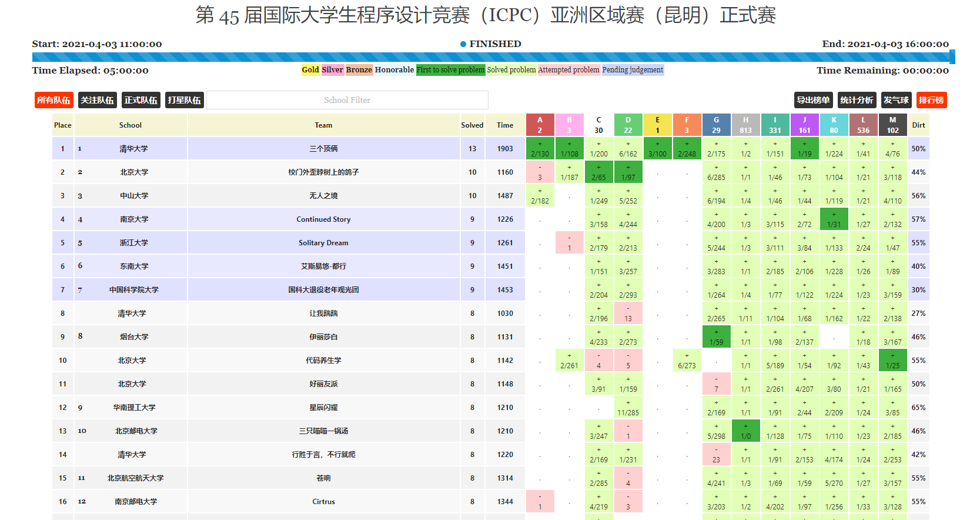Viewport: 980px width, 520px height.
Task: Click the pink problem B header
Action: [x=569, y=125]
